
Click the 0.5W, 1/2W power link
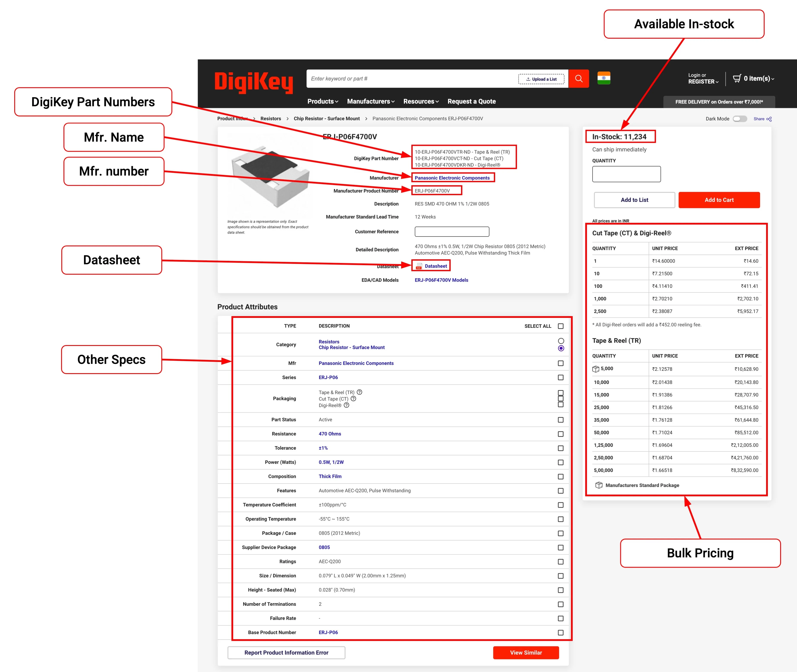(331, 462)
